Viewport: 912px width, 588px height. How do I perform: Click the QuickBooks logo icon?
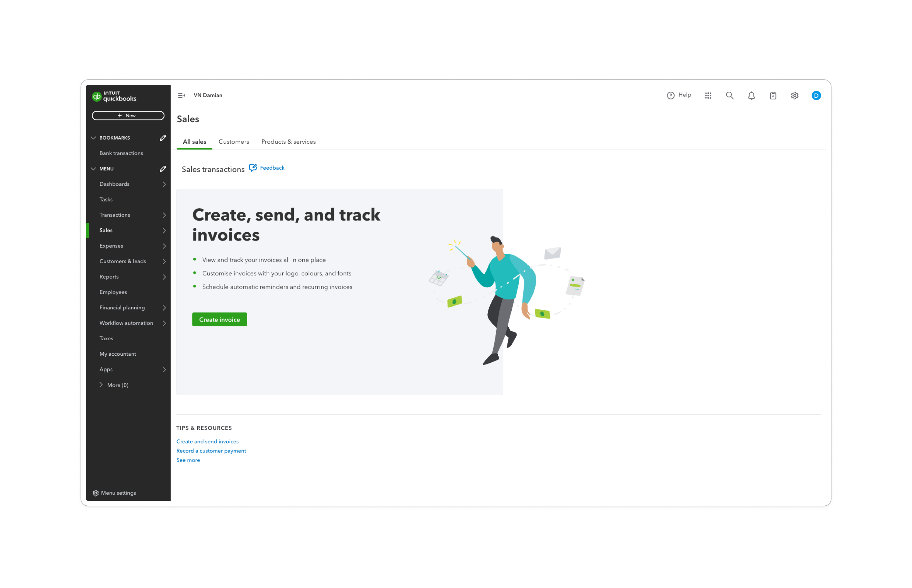click(97, 96)
